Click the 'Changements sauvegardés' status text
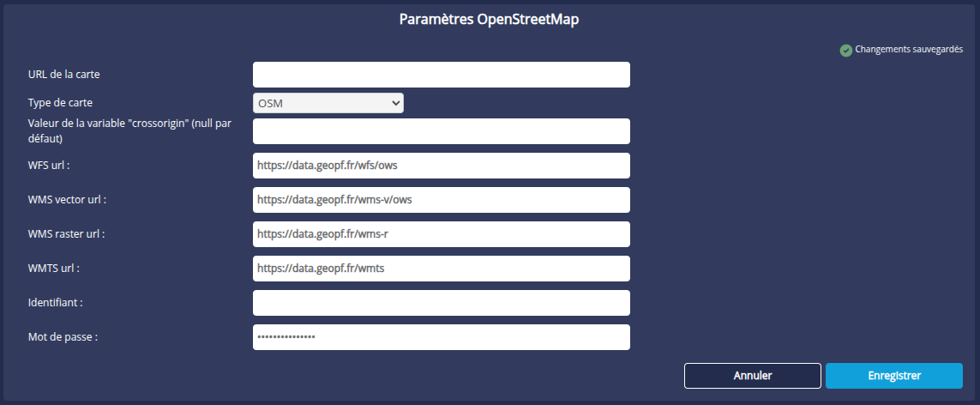 click(x=909, y=50)
